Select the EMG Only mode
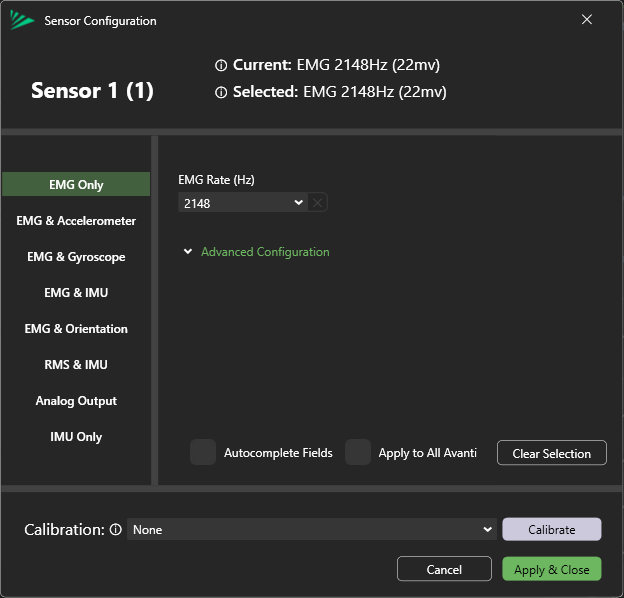Screen dimensions: 624x598 [76, 185]
